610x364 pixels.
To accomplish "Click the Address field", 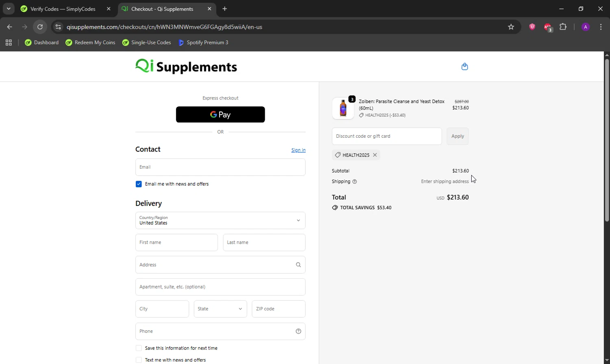I will (x=220, y=265).
